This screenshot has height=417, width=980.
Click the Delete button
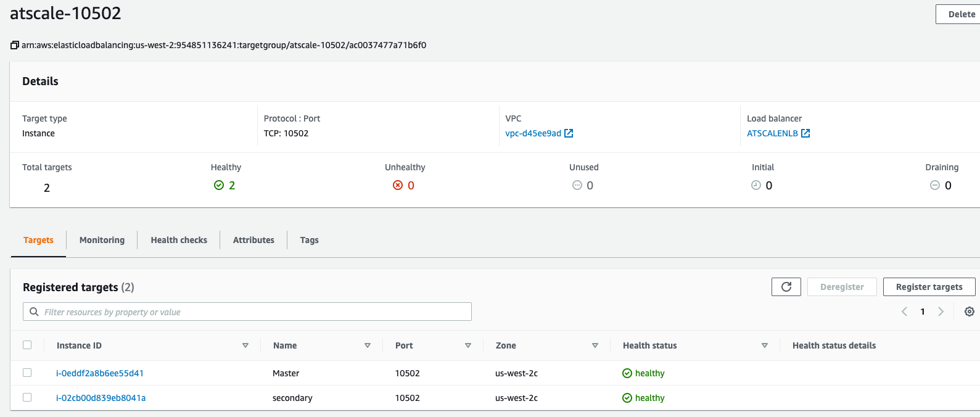(x=958, y=14)
